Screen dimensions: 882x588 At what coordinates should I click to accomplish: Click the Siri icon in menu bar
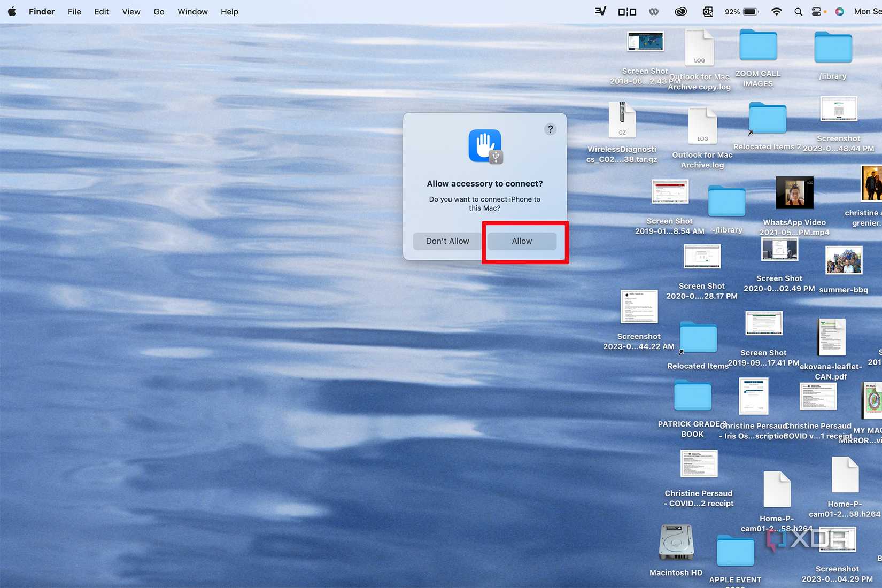pyautogui.click(x=839, y=11)
